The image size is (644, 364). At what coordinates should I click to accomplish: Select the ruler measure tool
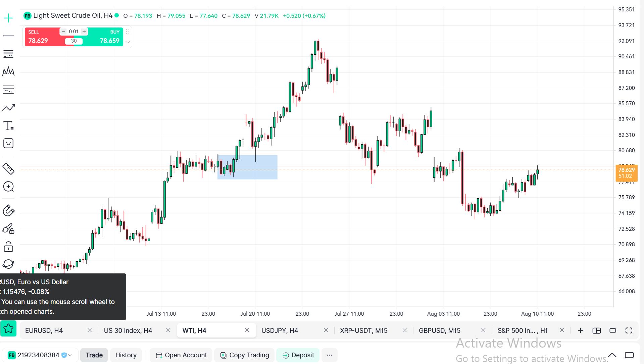pos(8,169)
